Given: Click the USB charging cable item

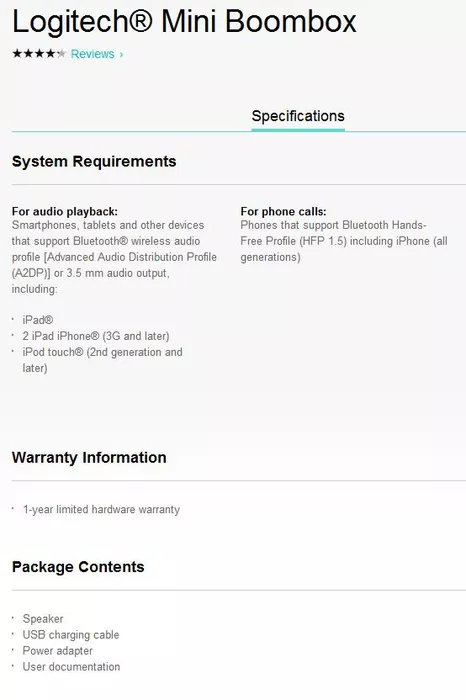Looking at the screenshot, I should tap(71, 635).
